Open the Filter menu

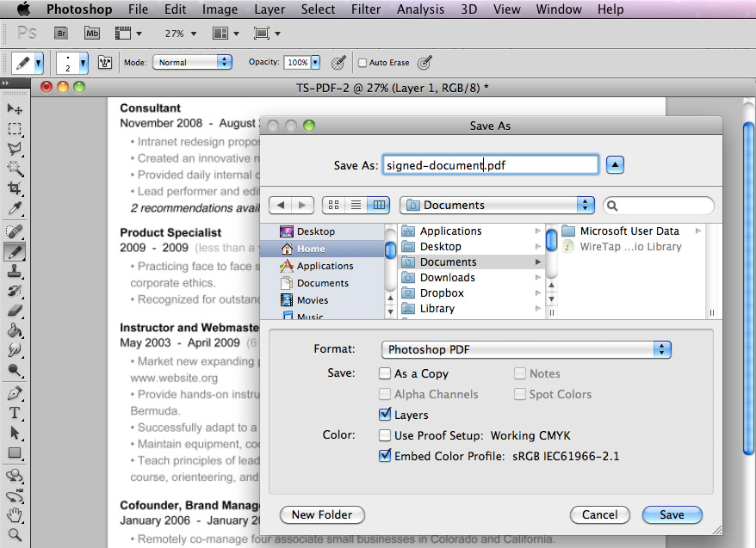click(365, 9)
